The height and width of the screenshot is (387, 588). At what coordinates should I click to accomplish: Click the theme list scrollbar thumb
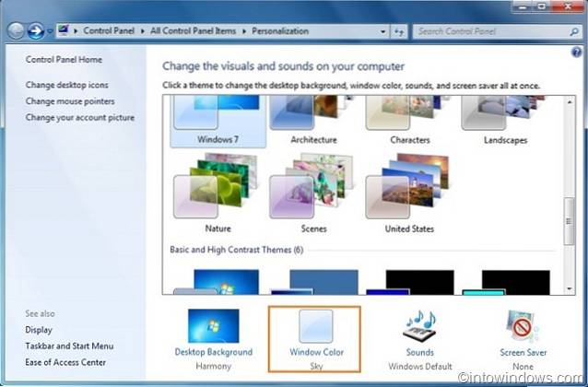click(570, 221)
